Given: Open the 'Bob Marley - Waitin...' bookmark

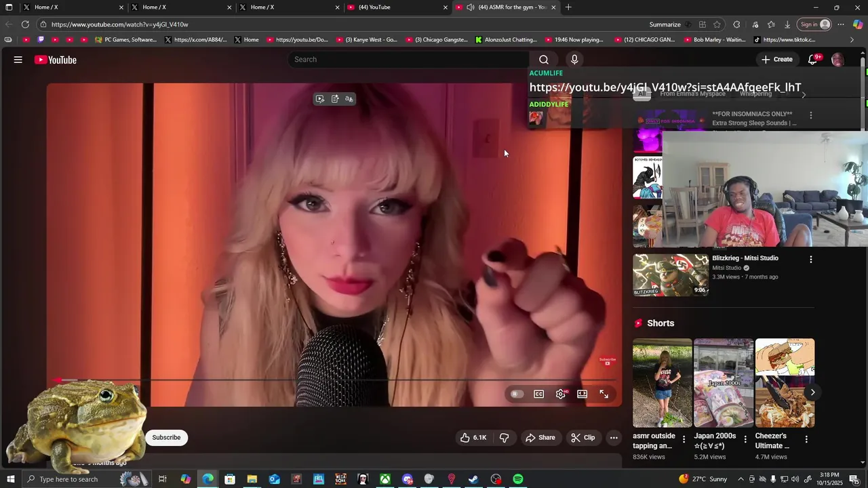Looking at the screenshot, I should click(x=714, y=40).
